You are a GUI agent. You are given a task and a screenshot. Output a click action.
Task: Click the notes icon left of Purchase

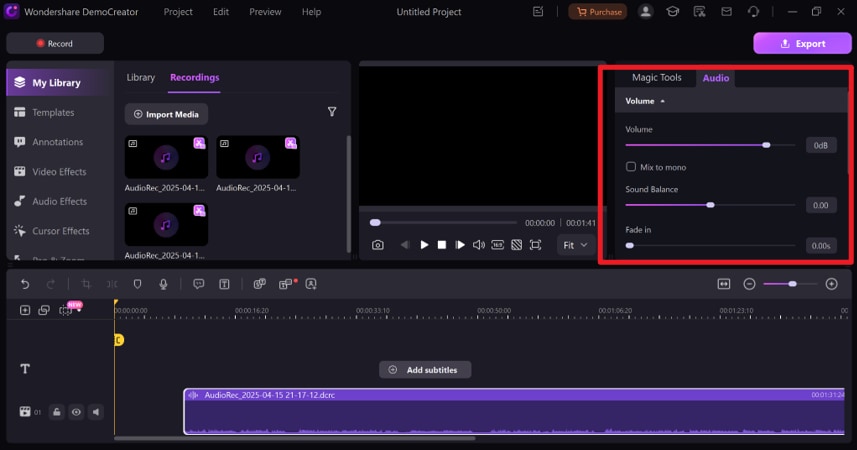(538, 11)
